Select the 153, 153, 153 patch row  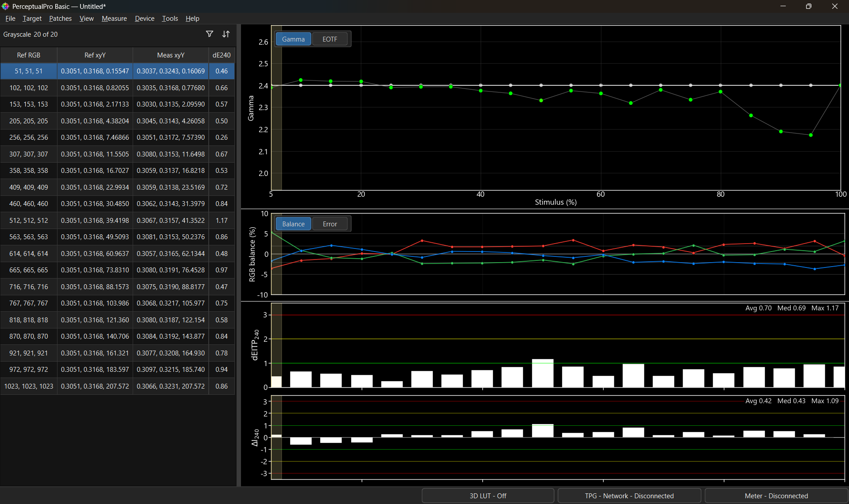click(118, 104)
